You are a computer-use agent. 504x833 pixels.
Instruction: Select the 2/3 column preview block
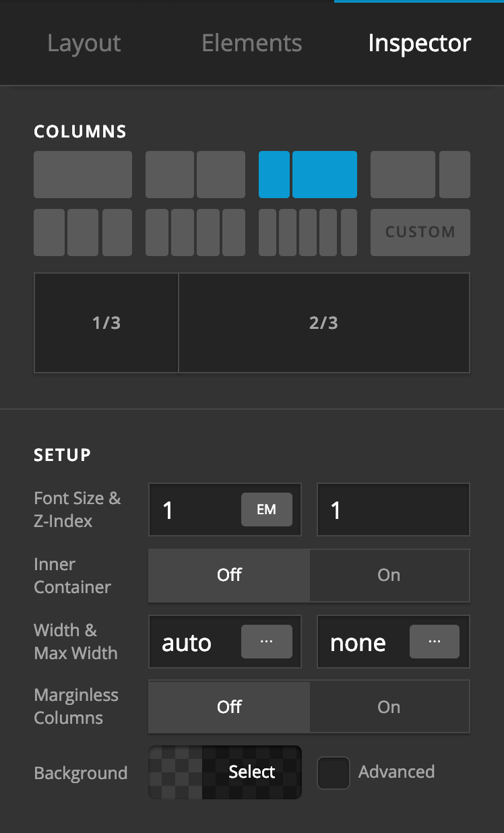tap(324, 323)
